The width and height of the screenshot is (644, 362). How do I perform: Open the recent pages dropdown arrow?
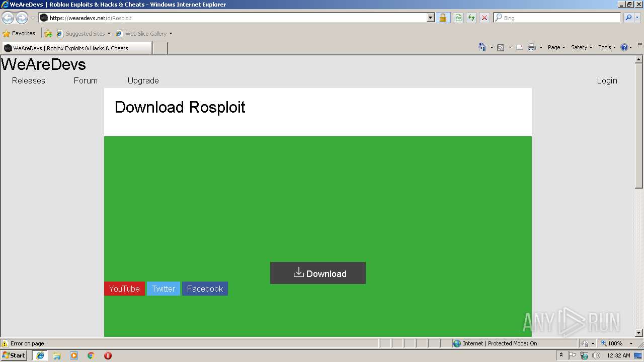(x=33, y=18)
